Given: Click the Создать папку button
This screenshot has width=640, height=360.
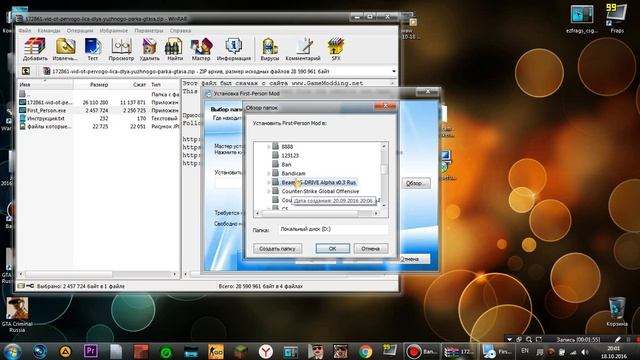Looking at the screenshot, I should (x=278, y=249).
